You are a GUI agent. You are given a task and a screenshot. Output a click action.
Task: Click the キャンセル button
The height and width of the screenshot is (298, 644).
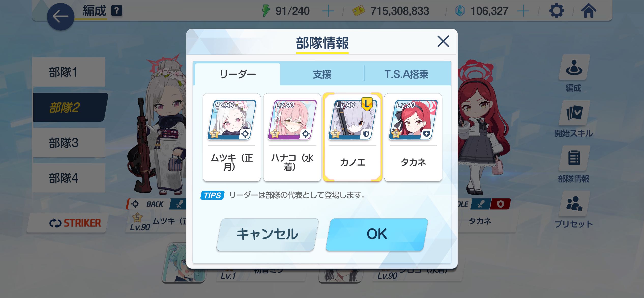click(x=267, y=234)
